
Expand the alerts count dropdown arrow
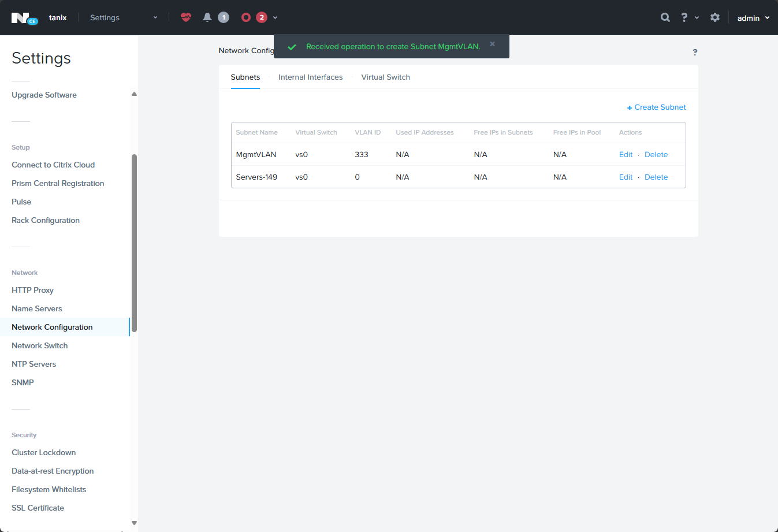pyautogui.click(x=275, y=17)
